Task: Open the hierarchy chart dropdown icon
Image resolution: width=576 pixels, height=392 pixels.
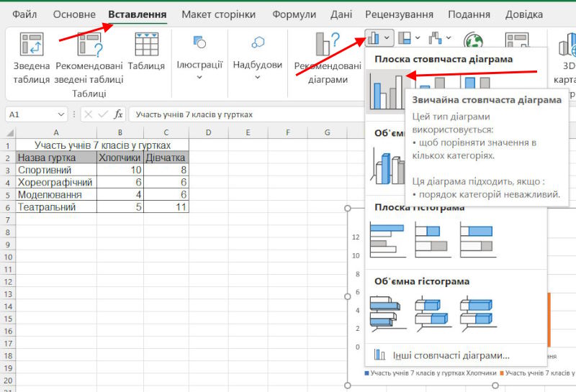Action: 408,37
